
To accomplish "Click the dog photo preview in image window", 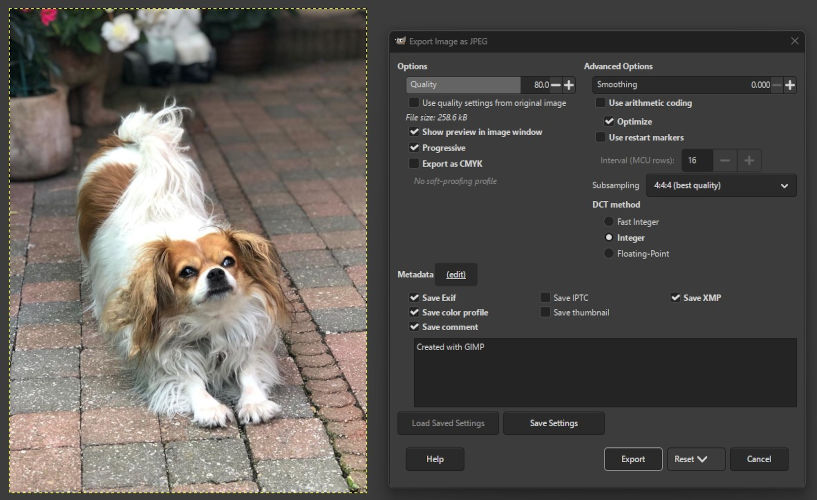I will click(188, 250).
